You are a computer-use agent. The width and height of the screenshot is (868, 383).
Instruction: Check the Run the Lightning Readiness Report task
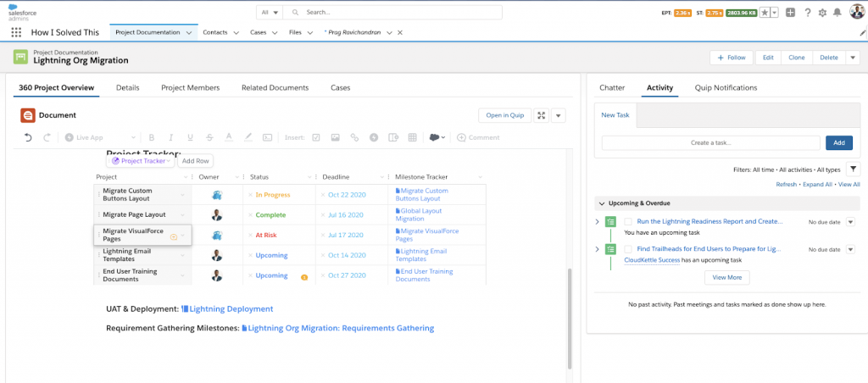(x=628, y=221)
